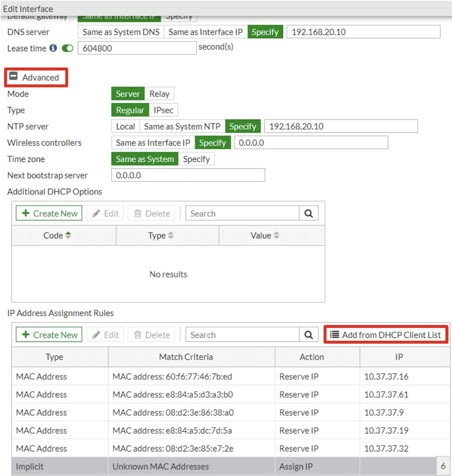Click the Lease time info icon
The width and height of the screenshot is (452, 476).
53,48
